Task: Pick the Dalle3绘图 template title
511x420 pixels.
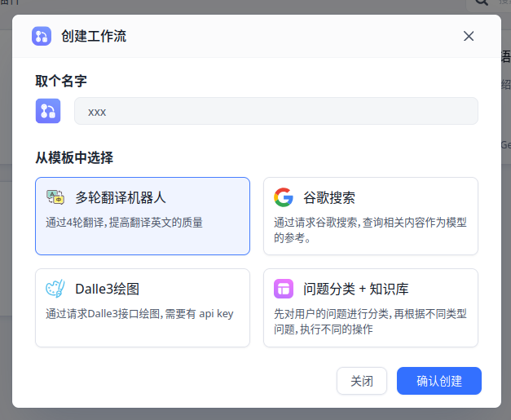Action: pos(107,289)
